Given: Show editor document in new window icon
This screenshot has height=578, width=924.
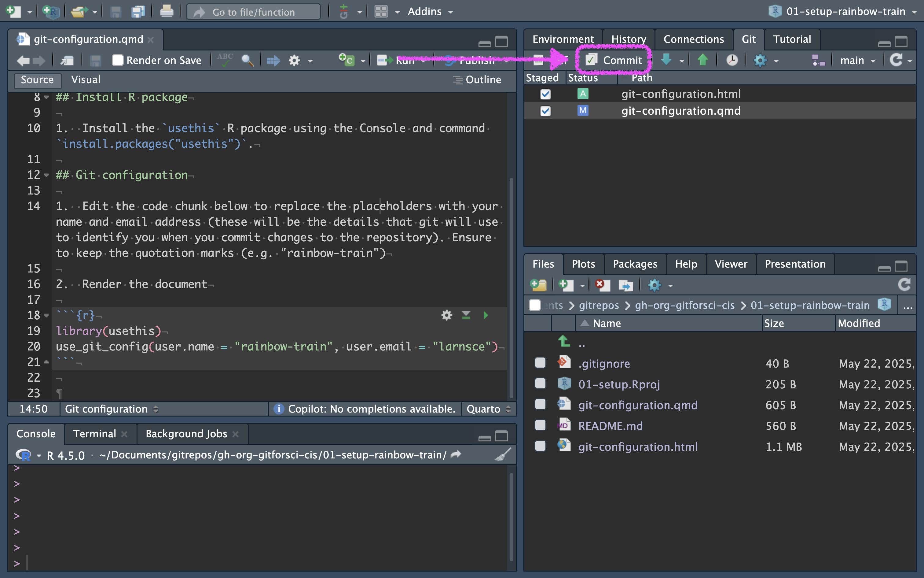Looking at the screenshot, I should tap(67, 61).
